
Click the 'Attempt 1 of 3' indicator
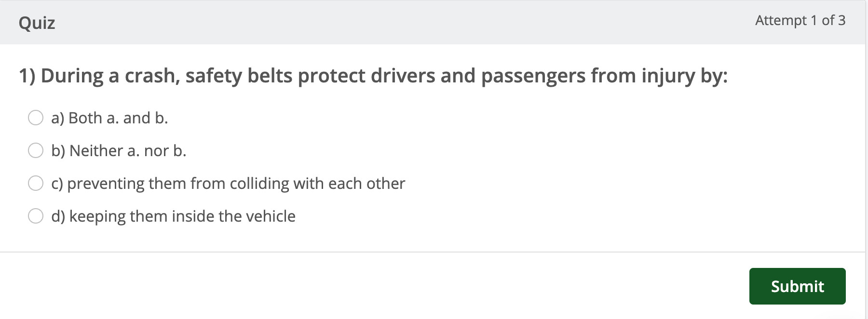point(800,20)
